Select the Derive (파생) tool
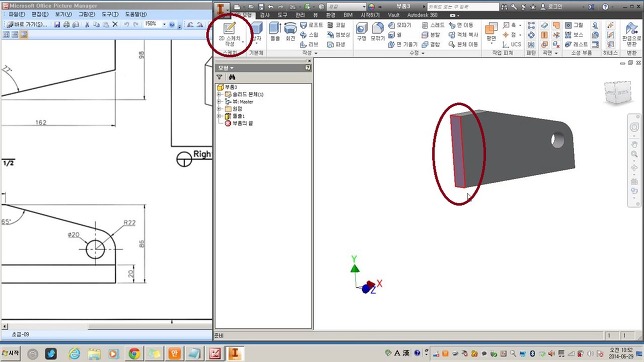The width and height of the screenshot is (644, 362). [336, 44]
